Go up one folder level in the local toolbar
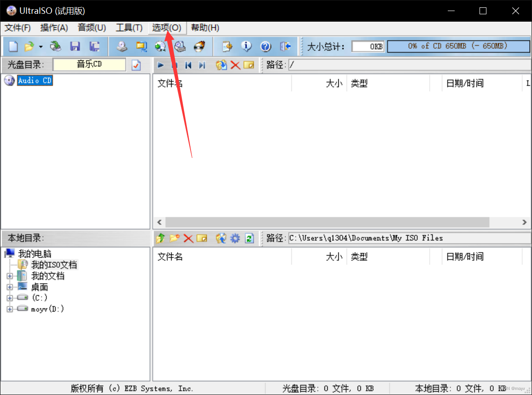 pos(161,238)
